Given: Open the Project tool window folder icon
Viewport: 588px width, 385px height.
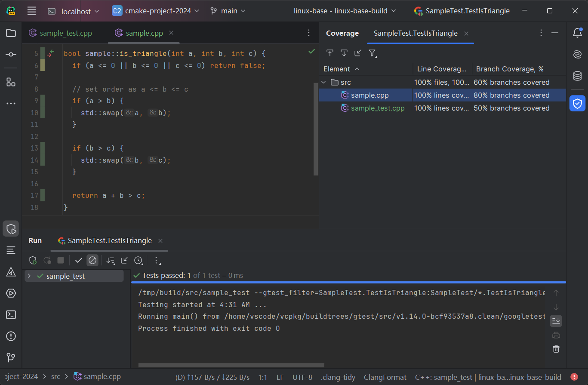Looking at the screenshot, I should [11, 33].
